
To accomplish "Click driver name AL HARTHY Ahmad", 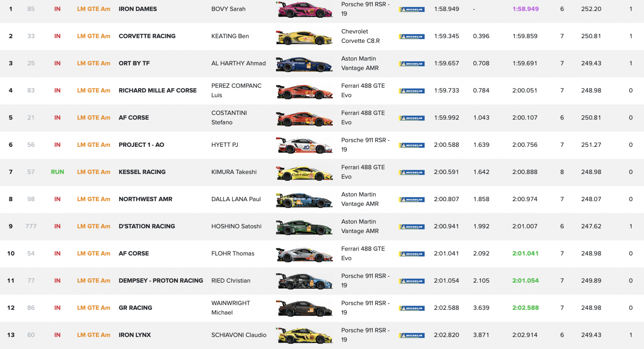I will tap(238, 63).
